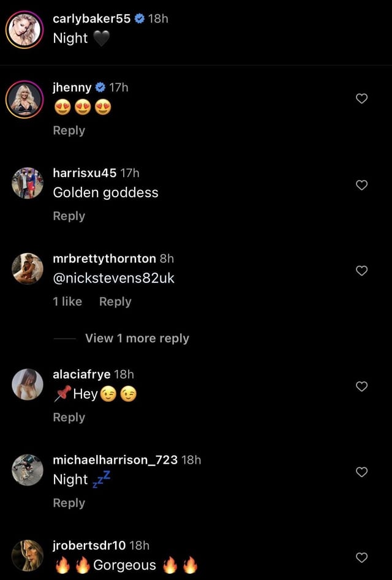Like jhenny's heart-eyes comment
This screenshot has height=580, width=392.
tap(361, 99)
